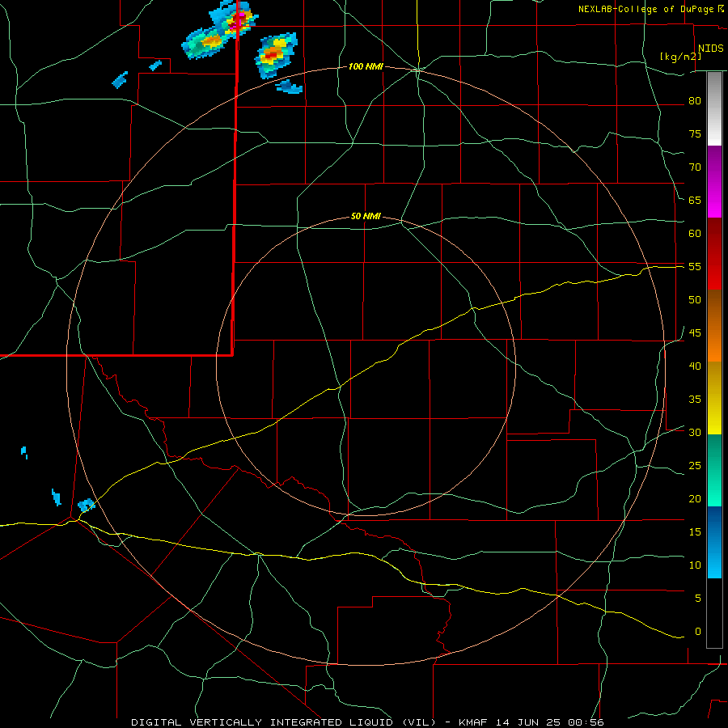Pick the black bottom segment of the color bar
The image size is (728, 728).
coord(714,613)
